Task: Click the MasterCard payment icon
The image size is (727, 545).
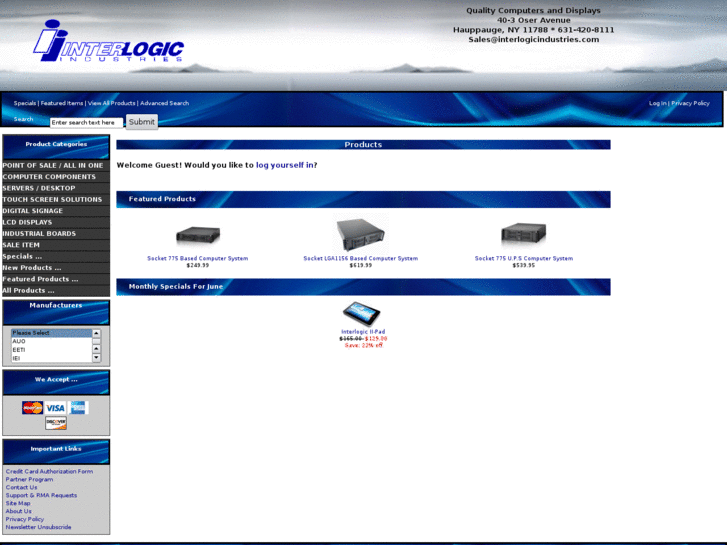Action: pos(32,408)
